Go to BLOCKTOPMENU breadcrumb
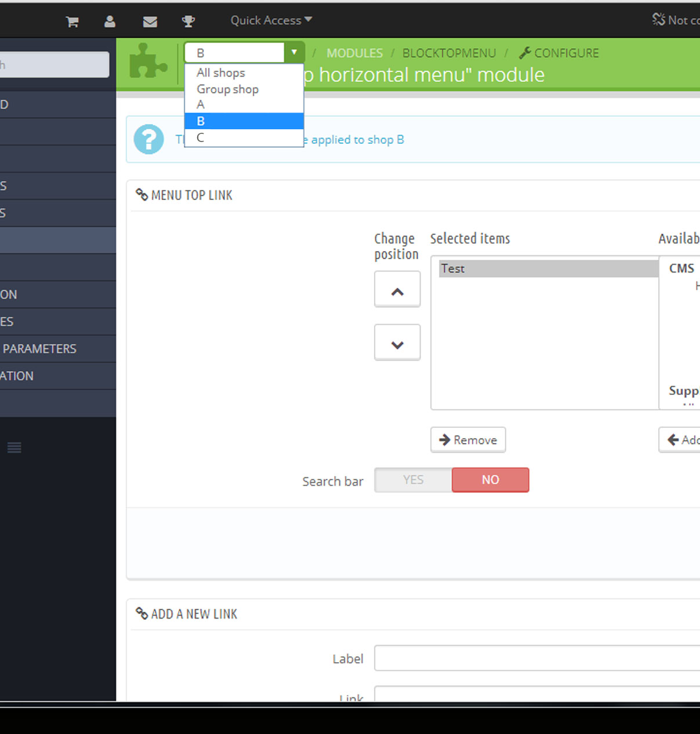The width and height of the screenshot is (700, 734). (x=449, y=53)
